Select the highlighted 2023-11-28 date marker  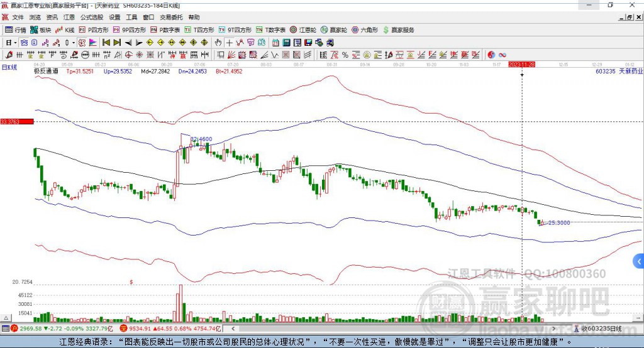tap(521, 65)
